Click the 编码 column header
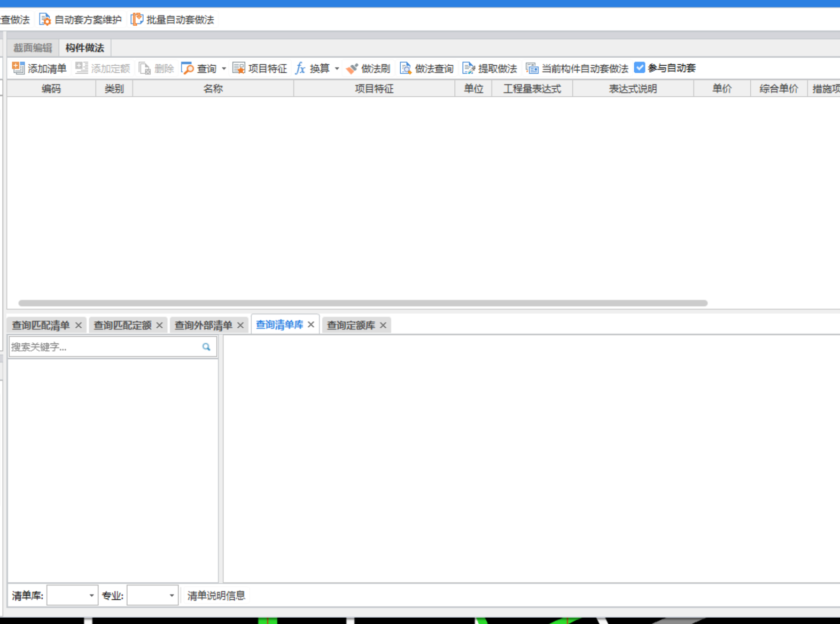 (x=51, y=89)
